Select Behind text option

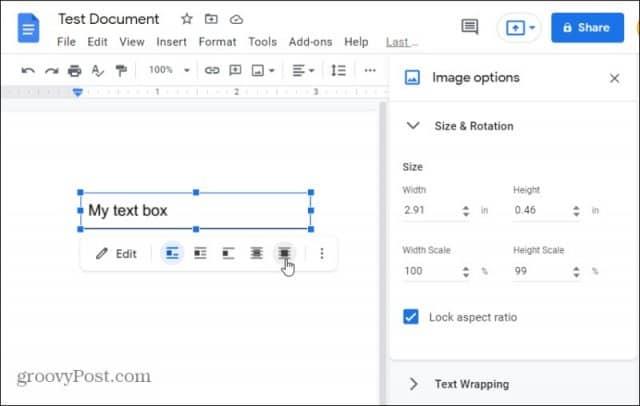(256, 253)
